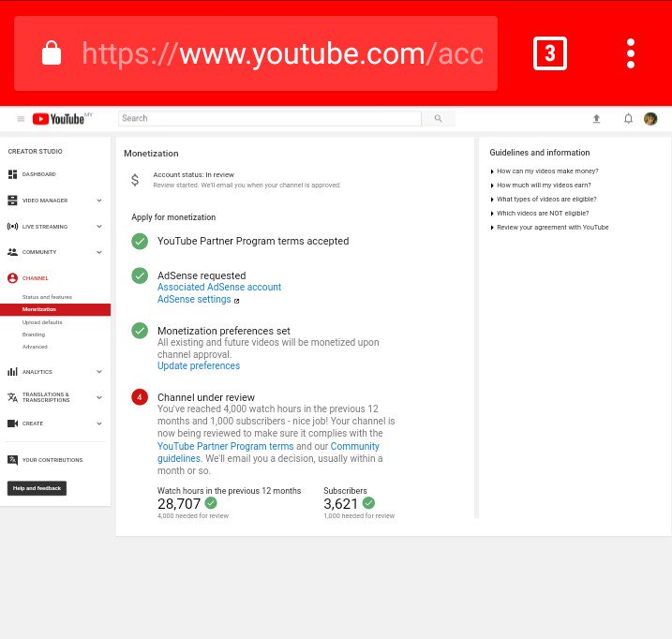Open the browser three-dot overflow menu
Viewport: 672px width, 639px height.
pos(631,53)
